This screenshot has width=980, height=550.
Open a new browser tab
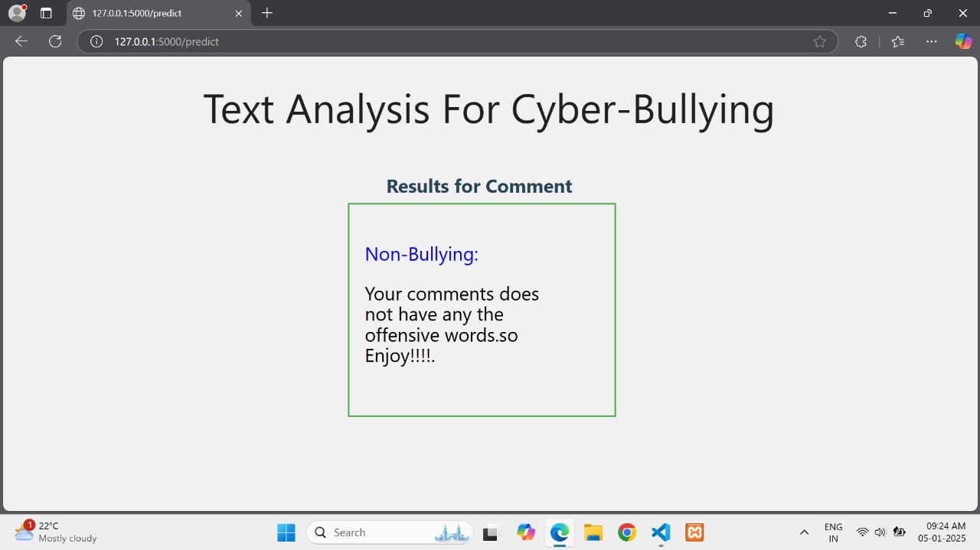[x=267, y=13]
